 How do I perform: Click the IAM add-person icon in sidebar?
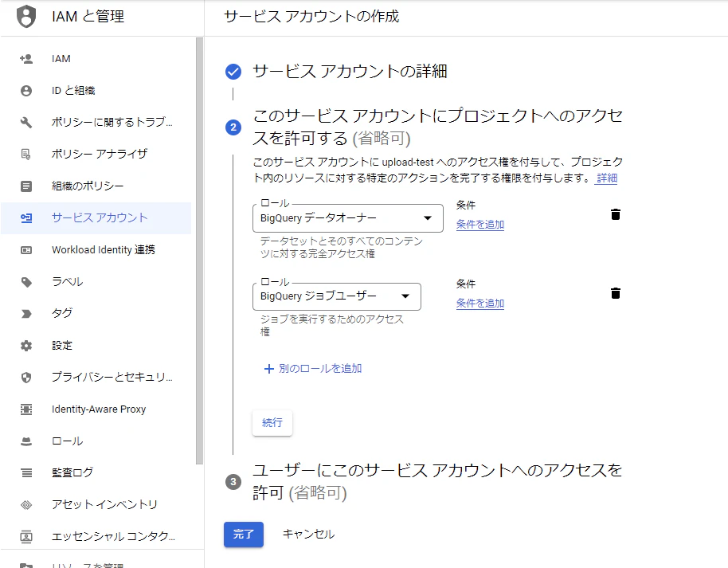point(26,59)
